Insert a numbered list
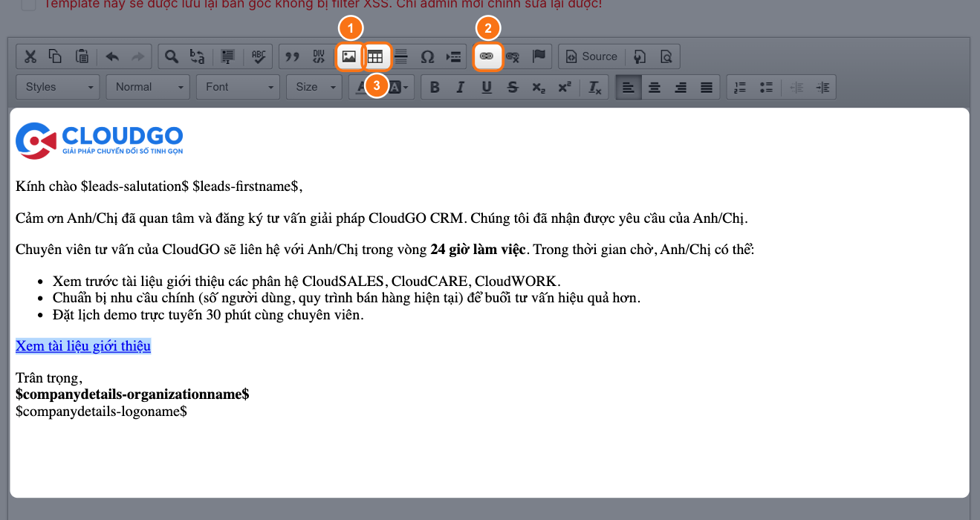Screen dimensions: 980x520 point(740,87)
